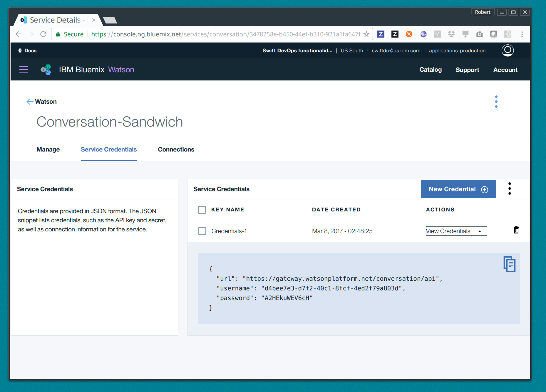
Task: Click the orange circular extension icon
Action: [x=409, y=34]
